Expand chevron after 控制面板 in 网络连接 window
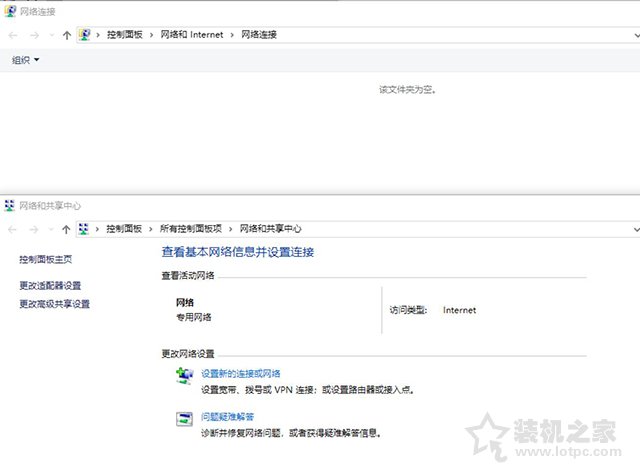The height and width of the screenshot is (469, 640). pos(151,35)
